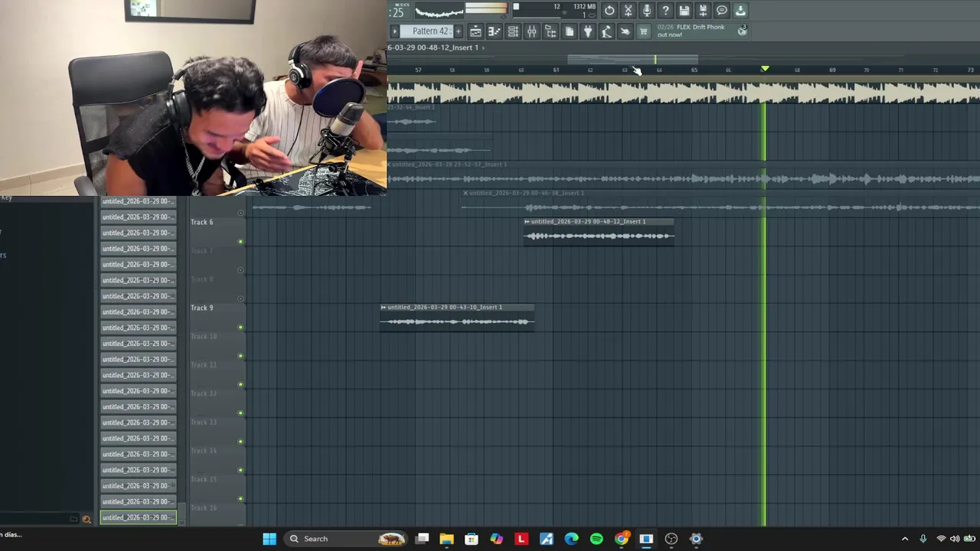980x551 pixels.
Task: Click the globe news icon with badge
Action: point(742,31)
